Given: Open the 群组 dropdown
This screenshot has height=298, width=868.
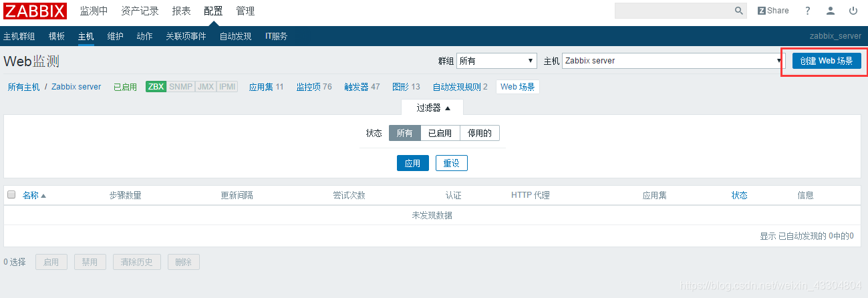Looking at the screenshot, I should [x=497, y=61].
